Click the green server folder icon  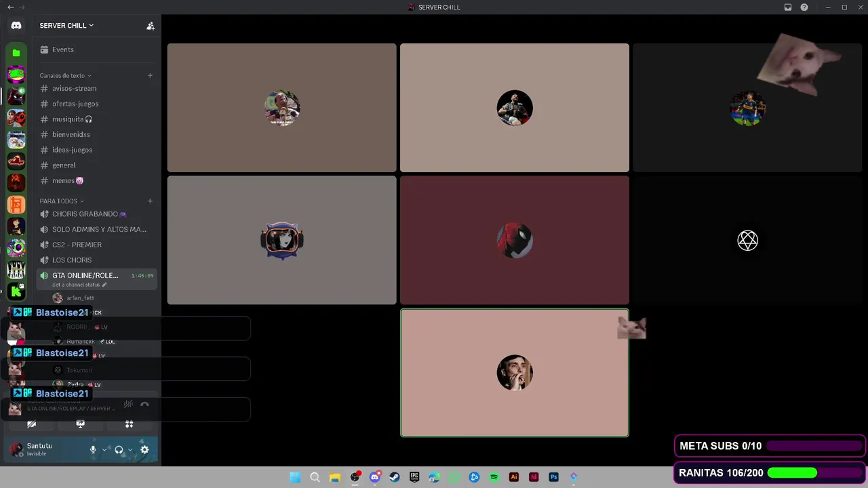tap(16, 53)
